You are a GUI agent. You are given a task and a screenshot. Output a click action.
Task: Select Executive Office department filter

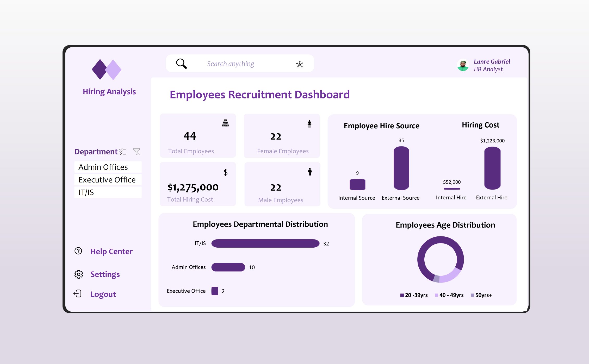(x=108, y=180)
